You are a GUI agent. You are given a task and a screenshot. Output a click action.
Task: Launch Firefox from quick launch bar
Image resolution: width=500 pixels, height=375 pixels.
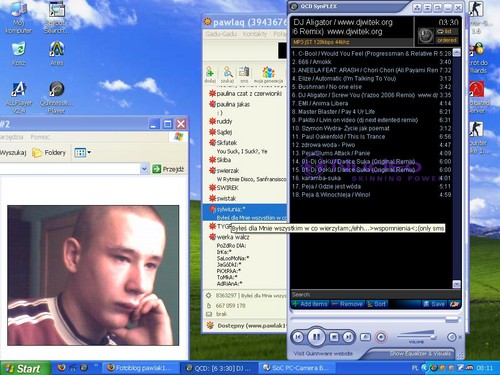point(61,368)
